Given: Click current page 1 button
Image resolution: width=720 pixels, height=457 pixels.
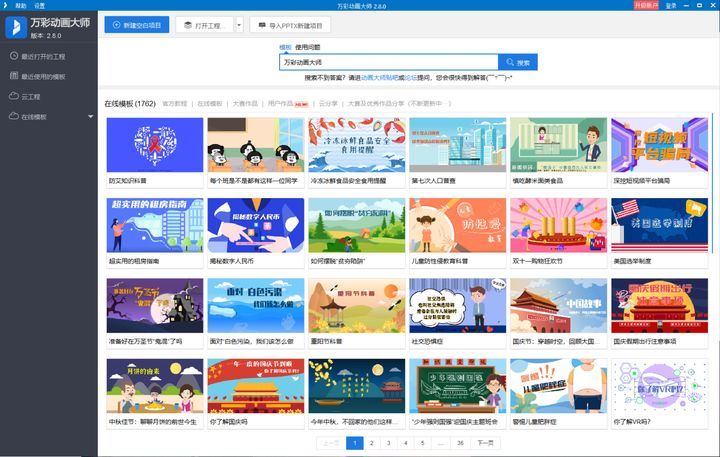Looking at the screenshot, I should coord(354,443).
